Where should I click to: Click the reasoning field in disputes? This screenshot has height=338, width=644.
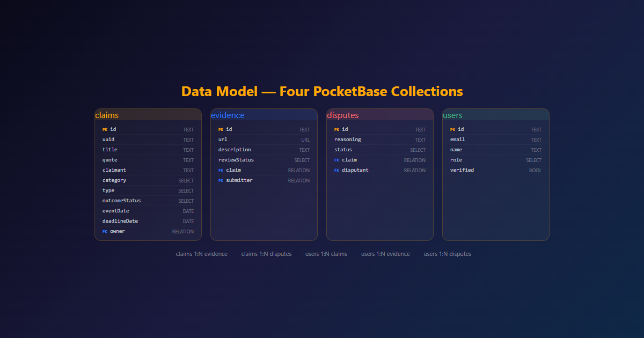[380, 139]
